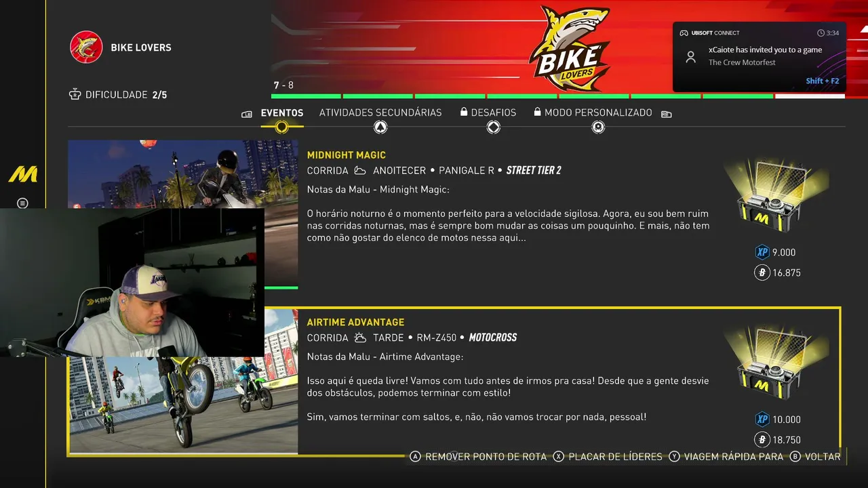Click the DIFICULDADE 2/5 label
Image resolution: width=868 pixels, height=488 pixels.
(x=126, y=95)
